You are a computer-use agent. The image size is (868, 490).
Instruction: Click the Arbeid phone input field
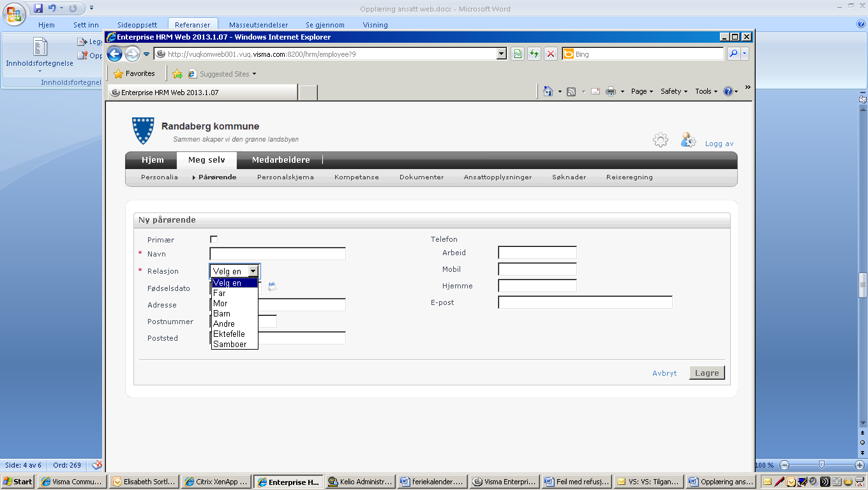537,253
